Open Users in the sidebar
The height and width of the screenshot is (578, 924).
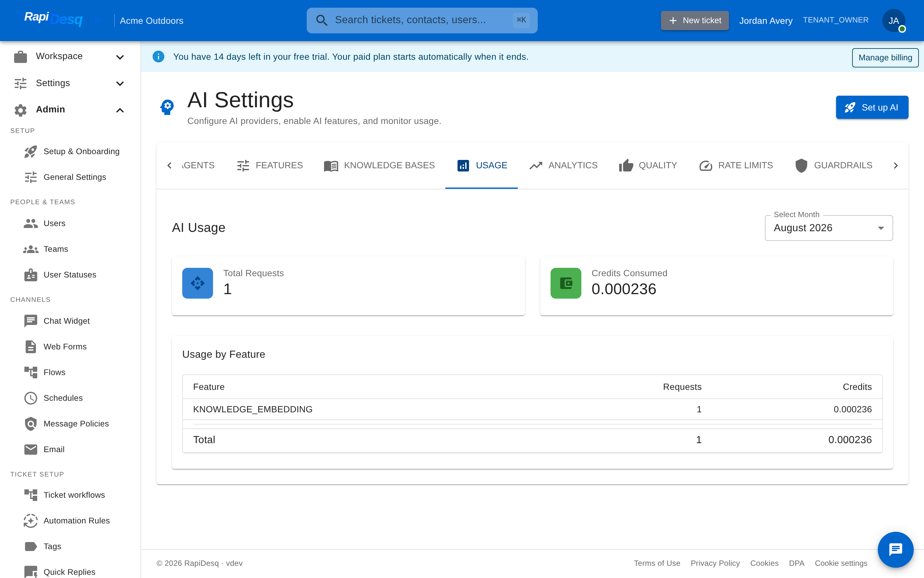coord(71,223)
